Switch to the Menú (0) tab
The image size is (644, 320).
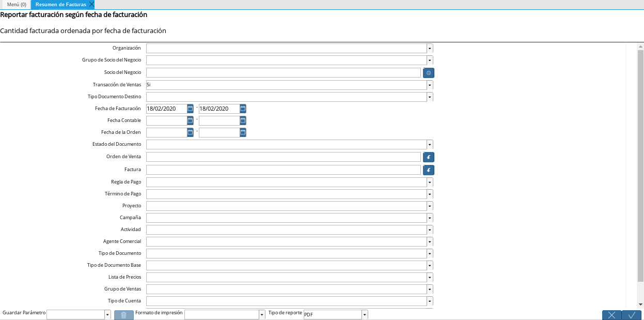[17, 4]
